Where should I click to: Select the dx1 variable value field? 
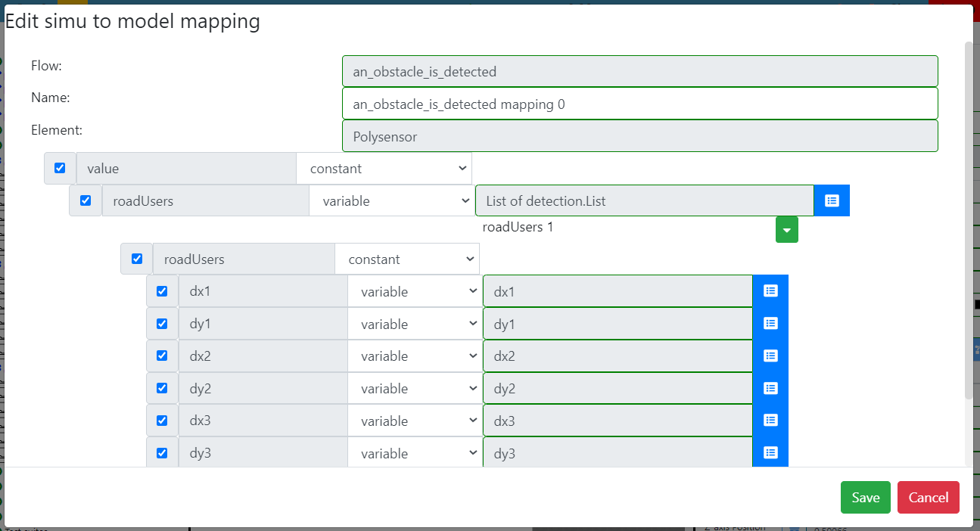pos(618,291)
